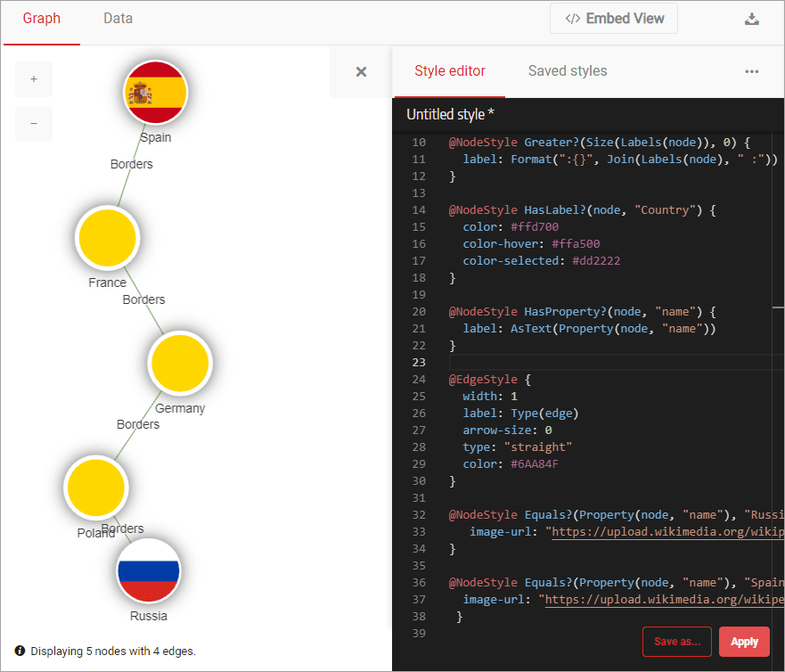Viewport: 785px width, 672px height.
Task: Select the Germany node
Action: [180, 363]
